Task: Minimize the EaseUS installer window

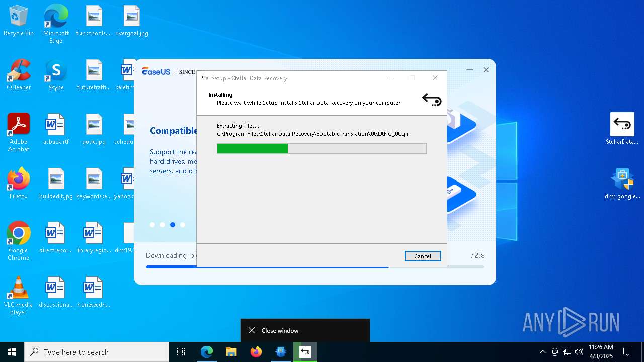Action: pos(470,70)
